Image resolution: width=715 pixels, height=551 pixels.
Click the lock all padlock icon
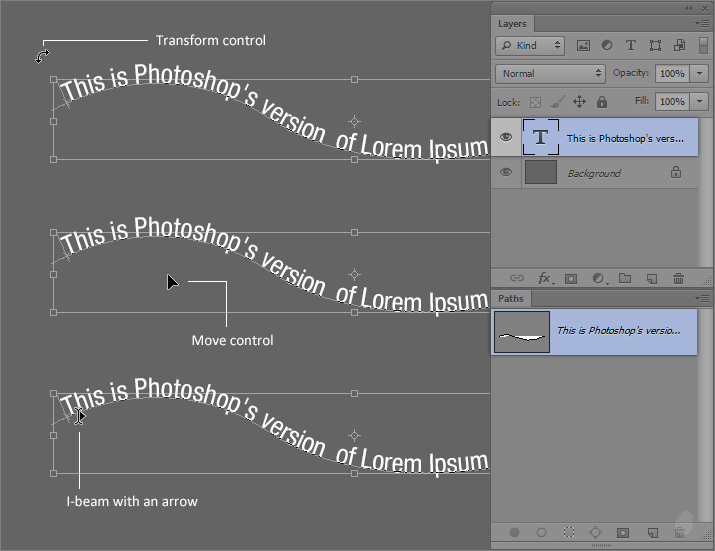(602, 102)
